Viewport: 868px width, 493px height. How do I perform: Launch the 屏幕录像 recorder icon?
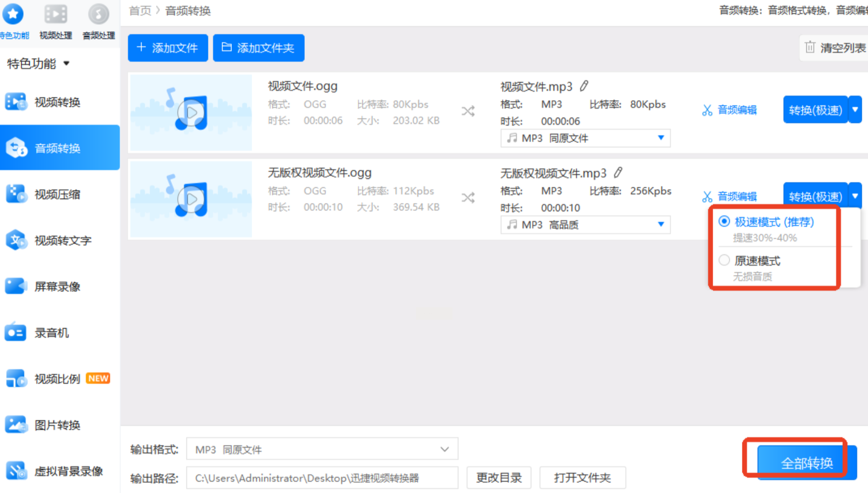click(x=16, y=286)
